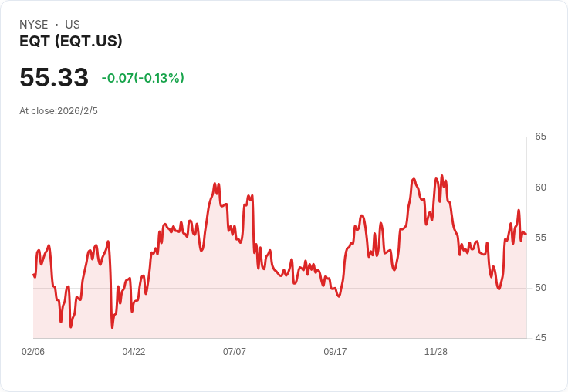Click the right end of the price line
This screenshot has height=392, width=568.
pos(526,235)
